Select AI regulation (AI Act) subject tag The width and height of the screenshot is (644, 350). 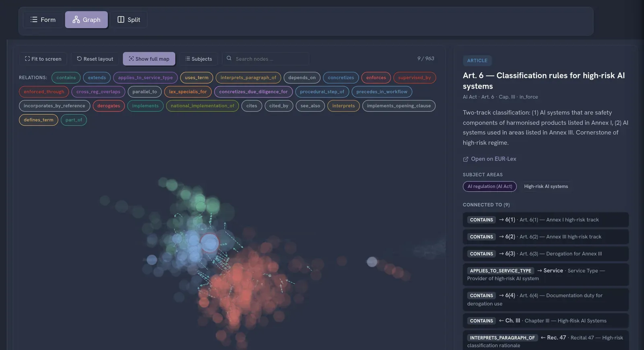[x=490, y=186]
